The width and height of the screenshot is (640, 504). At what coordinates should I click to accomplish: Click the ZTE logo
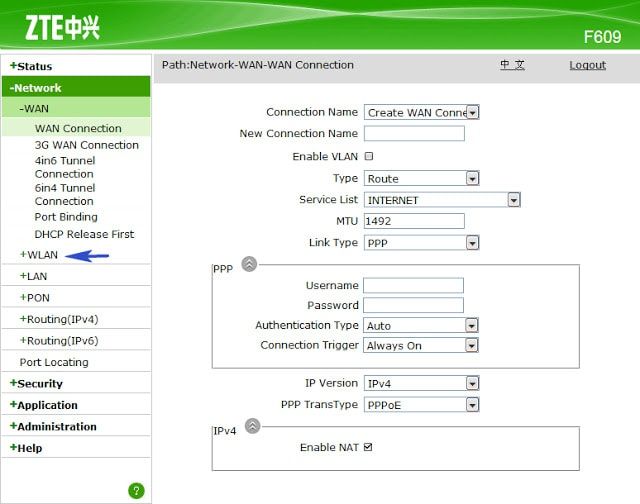[62, 27]
